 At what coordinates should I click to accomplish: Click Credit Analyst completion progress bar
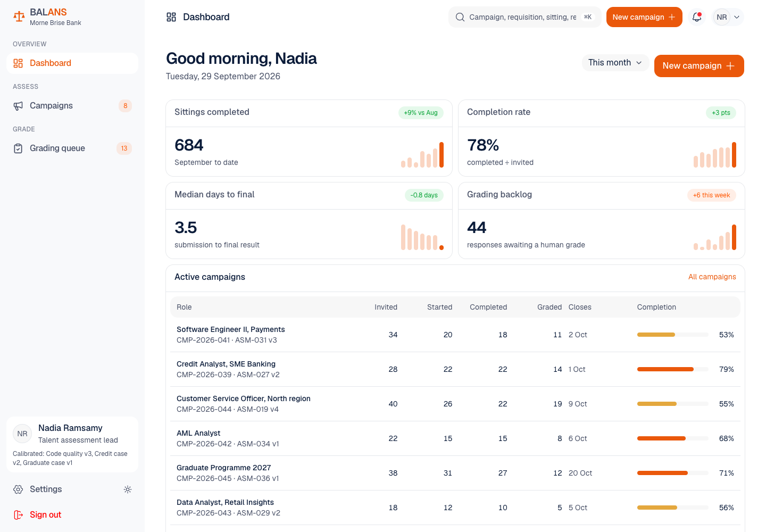(672, 369)
